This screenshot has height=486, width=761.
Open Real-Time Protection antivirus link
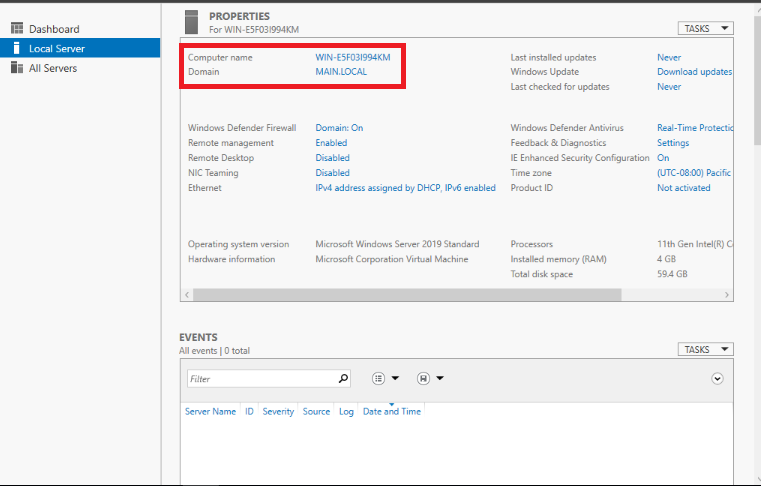tap(695, 128)
